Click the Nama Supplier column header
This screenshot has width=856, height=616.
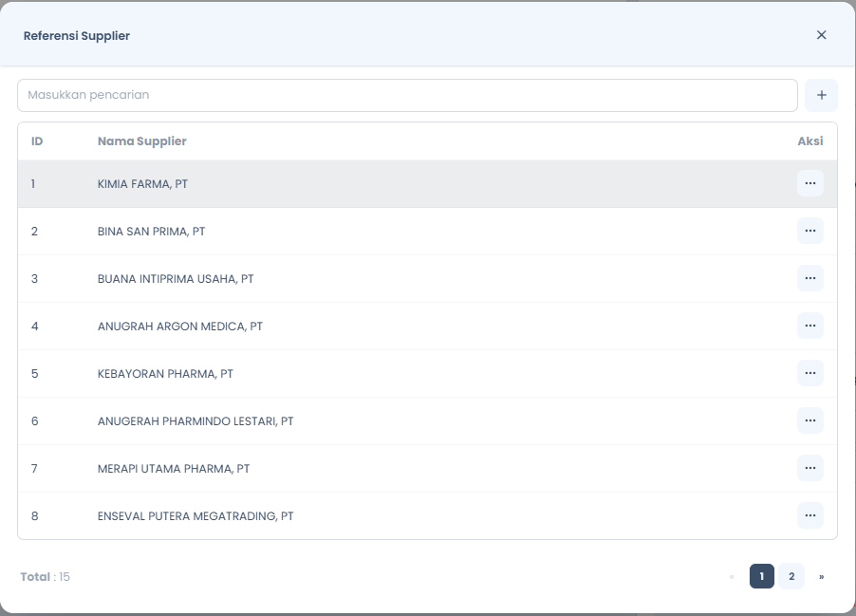[x=142, y=141]
